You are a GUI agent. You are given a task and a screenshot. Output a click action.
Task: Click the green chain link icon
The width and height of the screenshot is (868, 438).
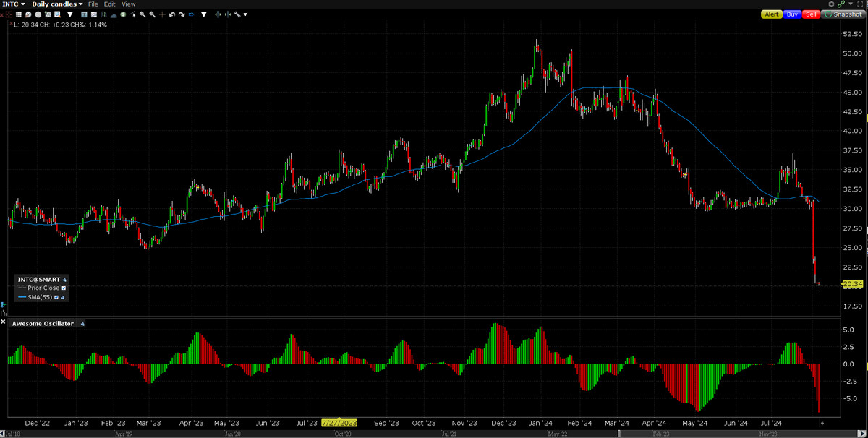[841, 4]
